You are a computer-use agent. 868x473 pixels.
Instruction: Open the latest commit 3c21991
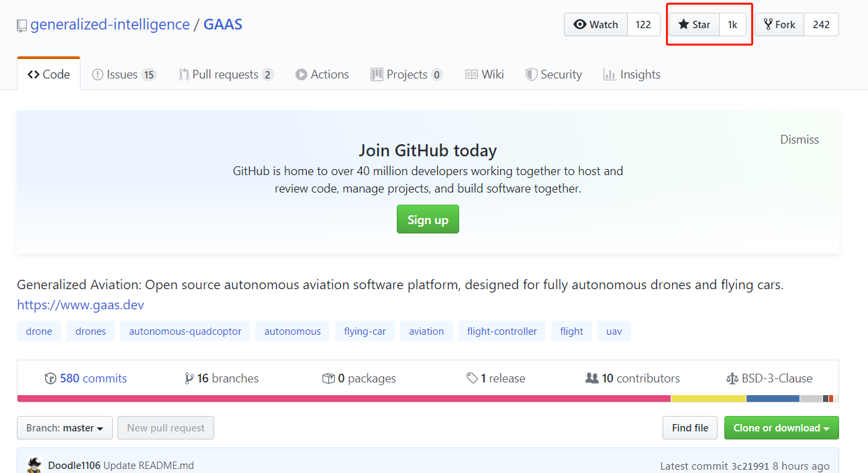tap(750, 466)
